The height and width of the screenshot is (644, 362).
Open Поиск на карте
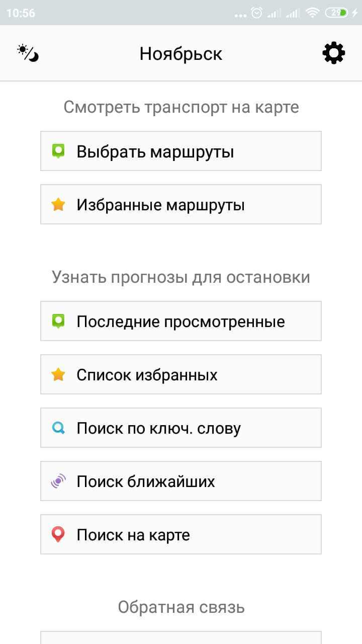(x=181, y=534)
